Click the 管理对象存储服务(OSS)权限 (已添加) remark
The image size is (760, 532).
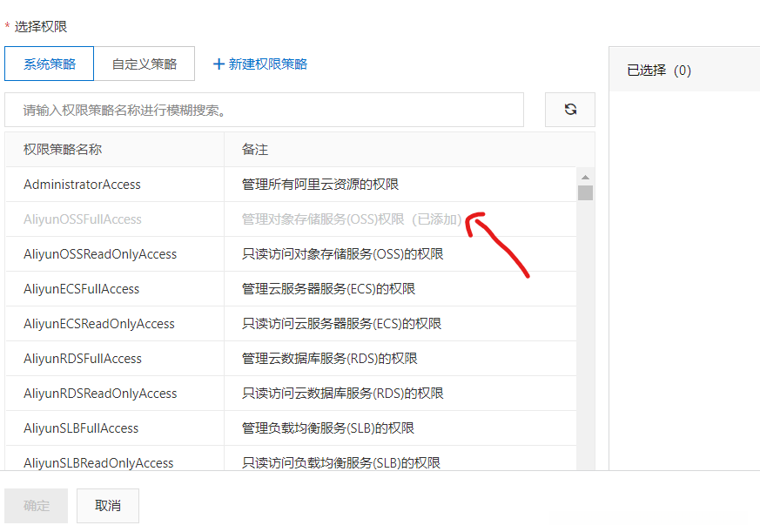point(352,219)
